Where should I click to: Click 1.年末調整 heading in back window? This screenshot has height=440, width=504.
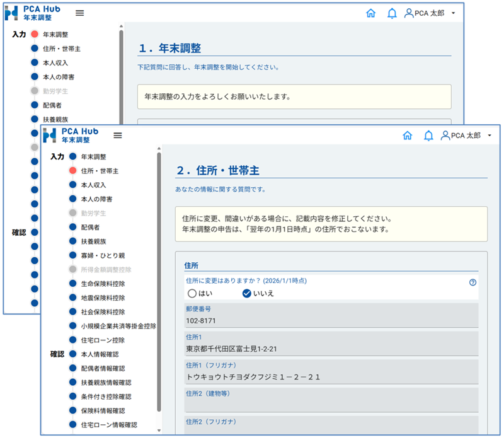(170, 49)
